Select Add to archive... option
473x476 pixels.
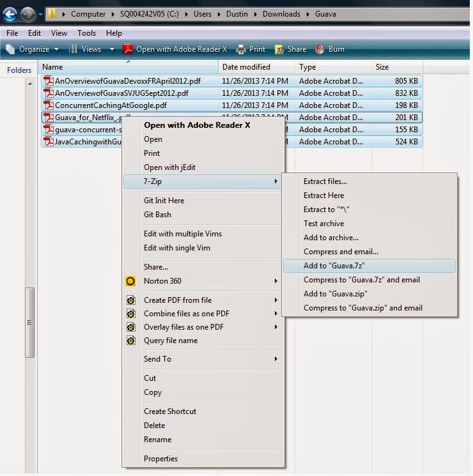(331, 238)
